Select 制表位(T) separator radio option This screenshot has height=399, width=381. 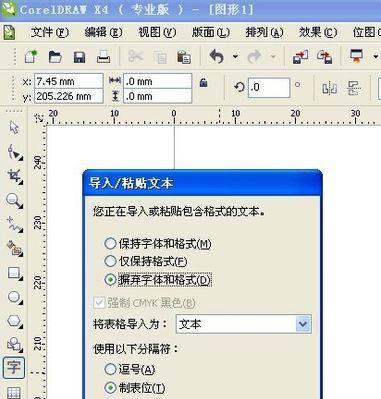pos(135,388)
